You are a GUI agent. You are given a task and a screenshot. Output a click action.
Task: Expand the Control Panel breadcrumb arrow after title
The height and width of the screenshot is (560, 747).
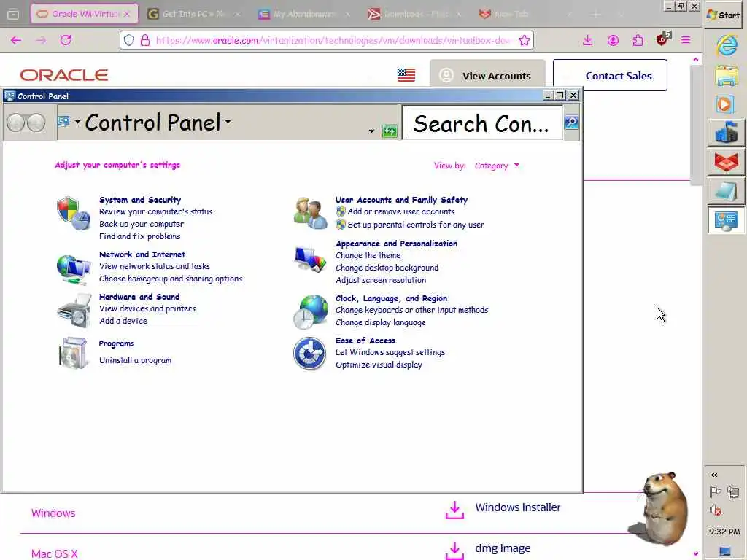click(228, 122)
